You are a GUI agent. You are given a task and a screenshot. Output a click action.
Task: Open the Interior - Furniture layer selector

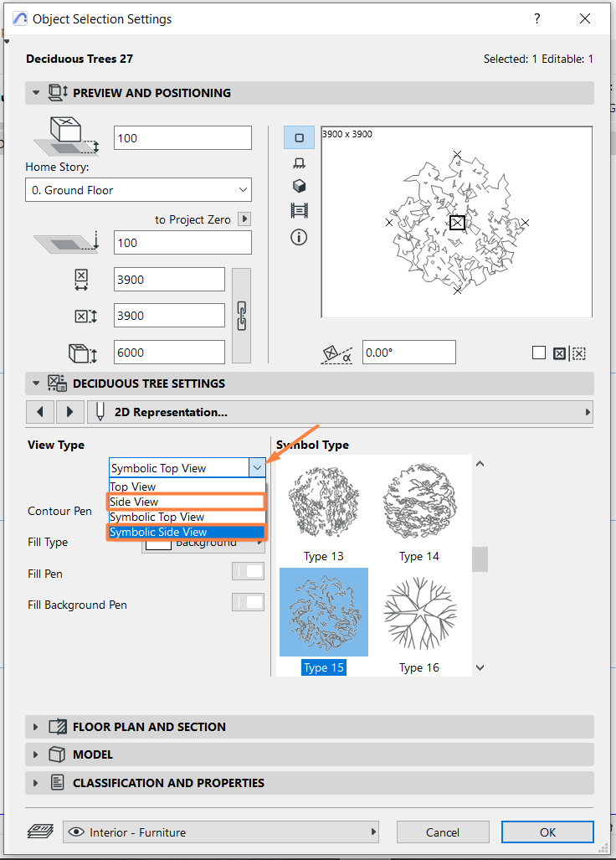click(x=221, y=832)
